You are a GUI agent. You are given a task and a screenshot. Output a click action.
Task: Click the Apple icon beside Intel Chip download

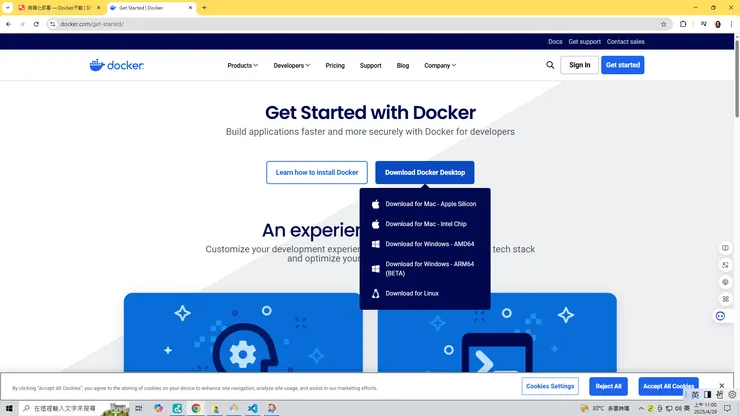point(376,224)
